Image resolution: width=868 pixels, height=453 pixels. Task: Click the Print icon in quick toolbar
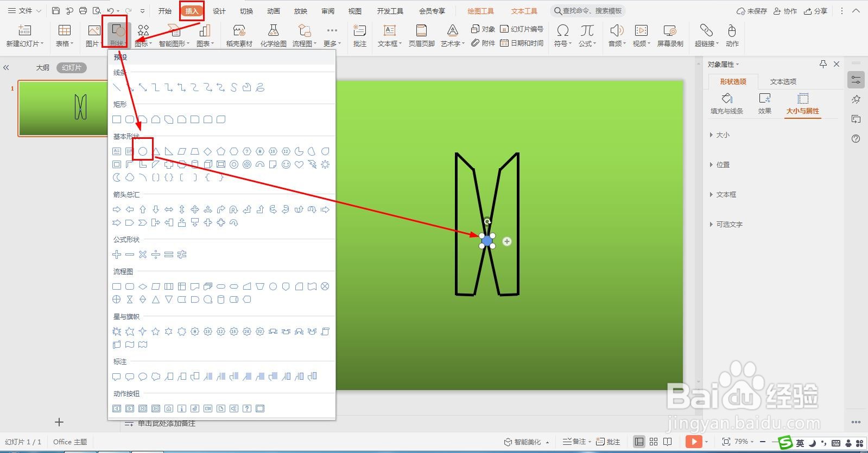tap(83, 11)
